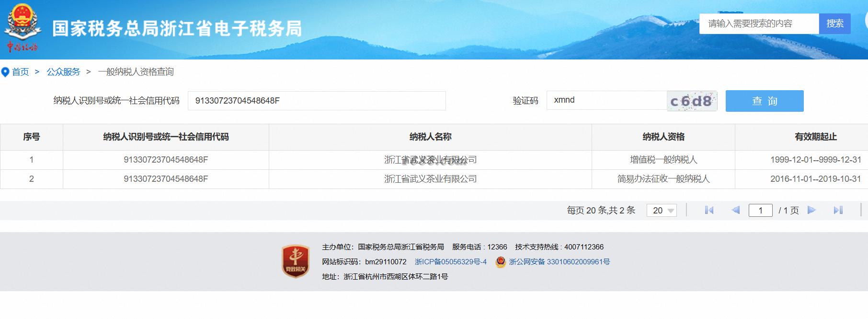
Task: Click the police shield icon beside 浙公网安备
Action: pos(501,262)
